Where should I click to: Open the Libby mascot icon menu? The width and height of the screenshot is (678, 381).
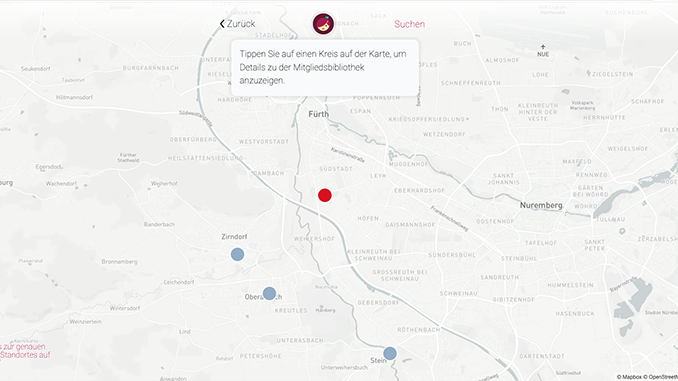pyautogui.click(x=323, y=24)
